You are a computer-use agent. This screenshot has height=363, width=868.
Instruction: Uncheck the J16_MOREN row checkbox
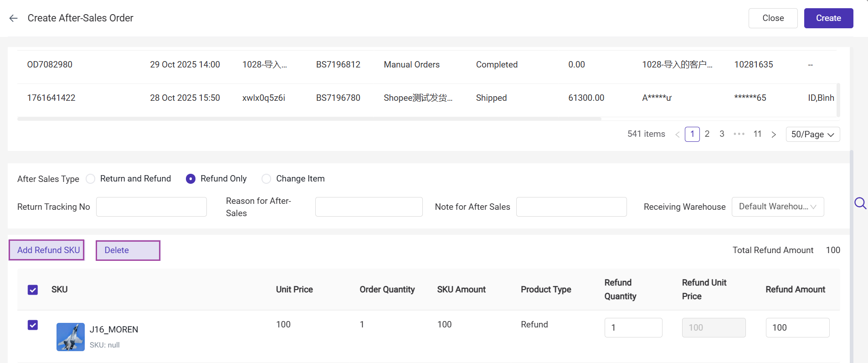click(x=33, y=325)
